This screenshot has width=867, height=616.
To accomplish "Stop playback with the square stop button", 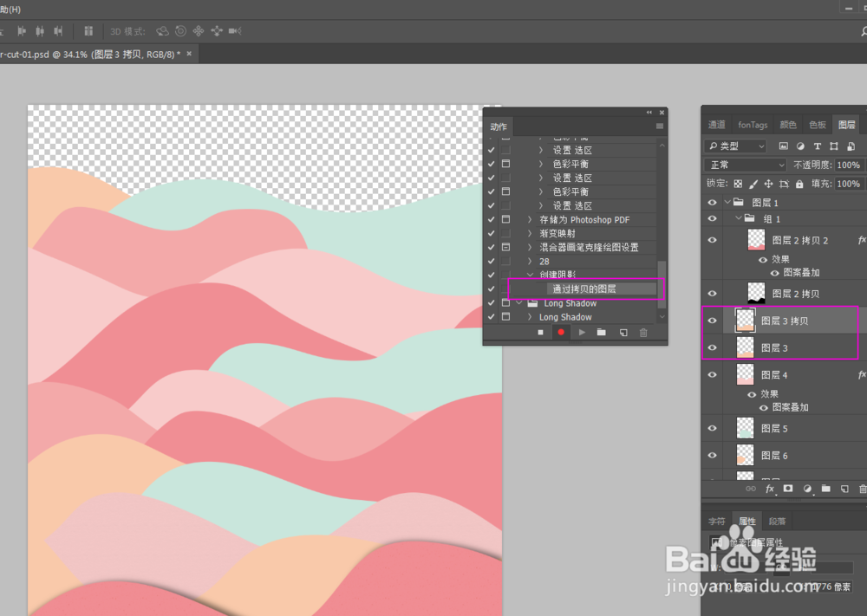I will coord(541,332).
